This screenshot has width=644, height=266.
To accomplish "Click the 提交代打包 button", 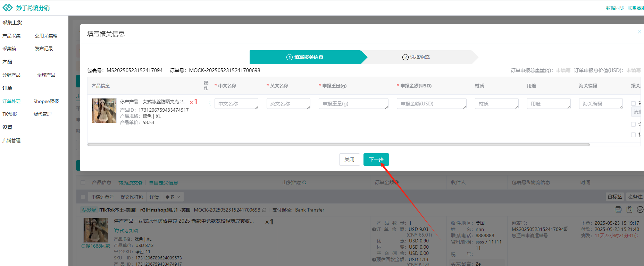I will pyautogui.click(x=132, y=197).
